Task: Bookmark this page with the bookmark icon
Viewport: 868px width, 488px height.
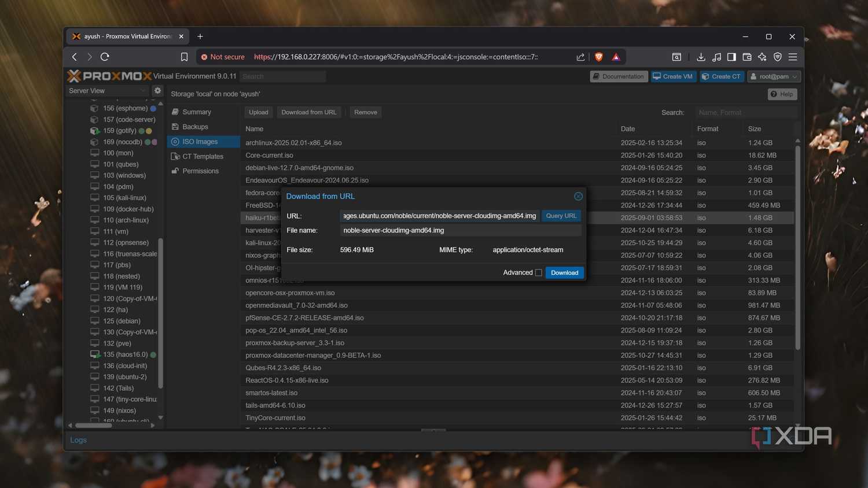Action: 184,57
